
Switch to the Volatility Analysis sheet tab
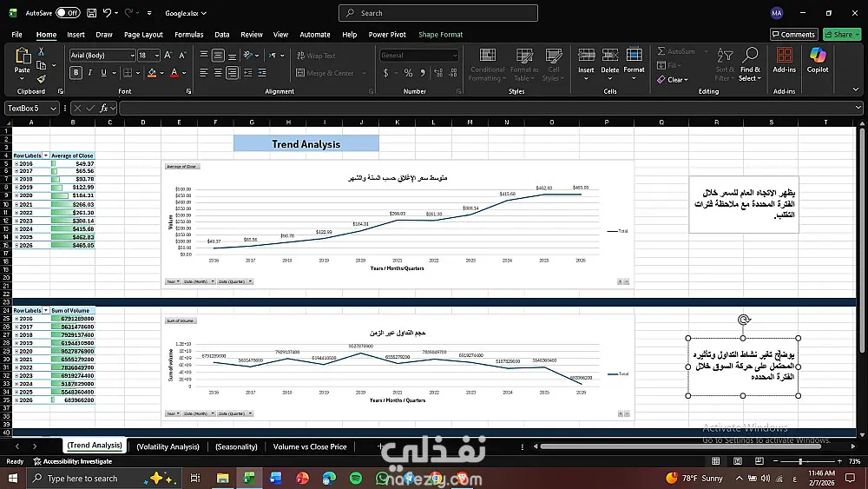[x=168, y=446]
